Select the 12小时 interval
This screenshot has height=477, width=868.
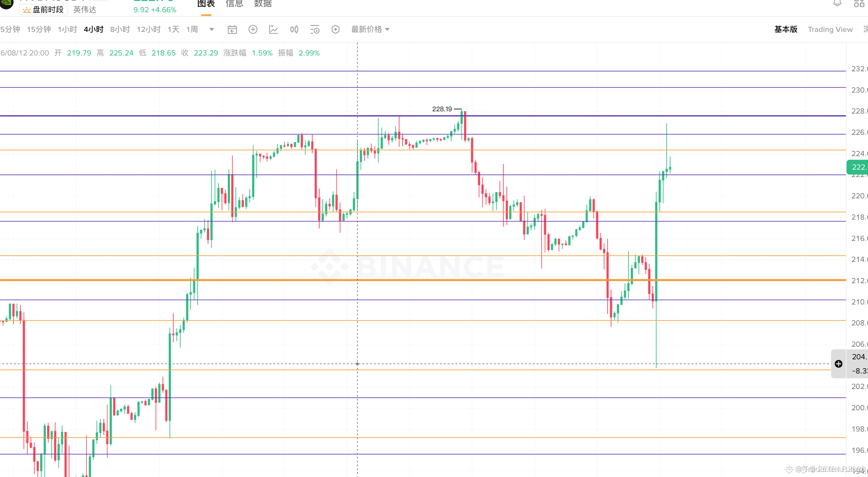149,29
